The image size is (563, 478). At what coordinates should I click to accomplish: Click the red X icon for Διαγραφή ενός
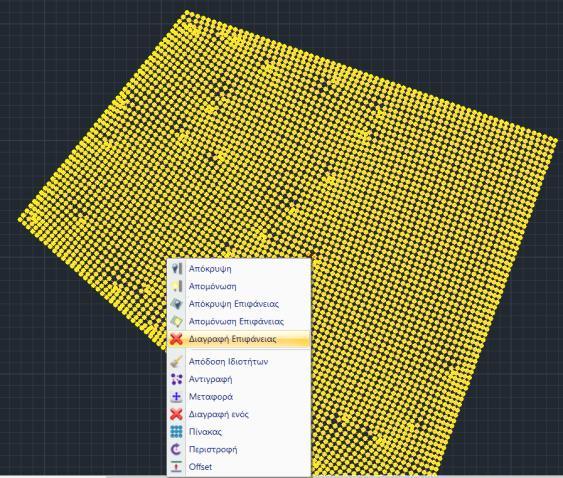(176, 414)
